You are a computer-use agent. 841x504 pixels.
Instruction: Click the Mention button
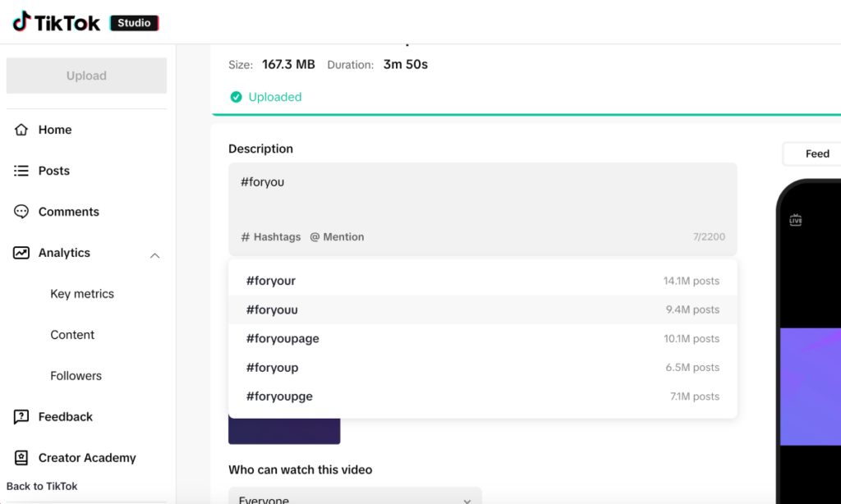click(337, 237)
